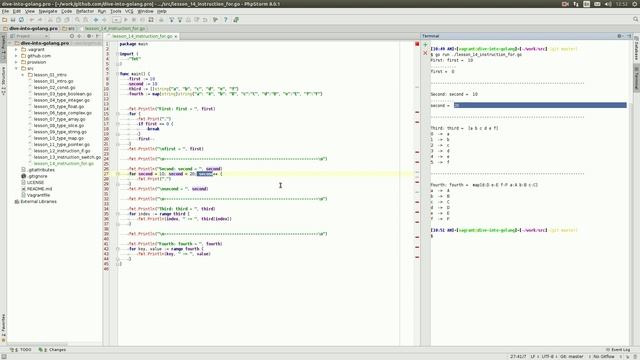640x360 pixels.
Task: Click the Project panel settings gear icon
Action: [89, 36]
